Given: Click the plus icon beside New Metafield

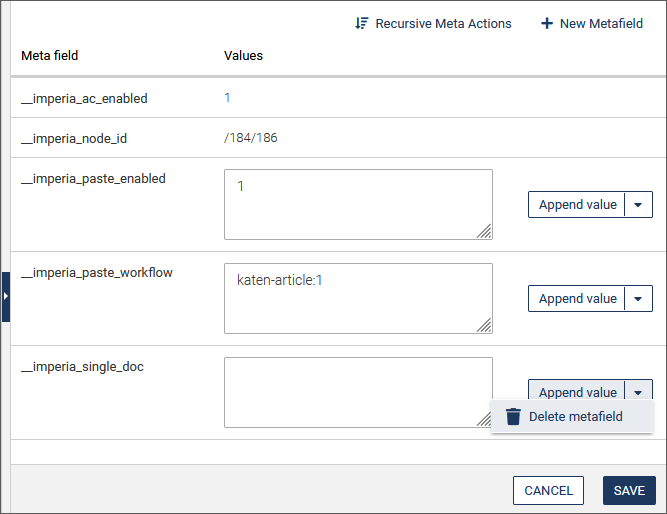Looking at the screenshot, I should [x=547, y=23].
